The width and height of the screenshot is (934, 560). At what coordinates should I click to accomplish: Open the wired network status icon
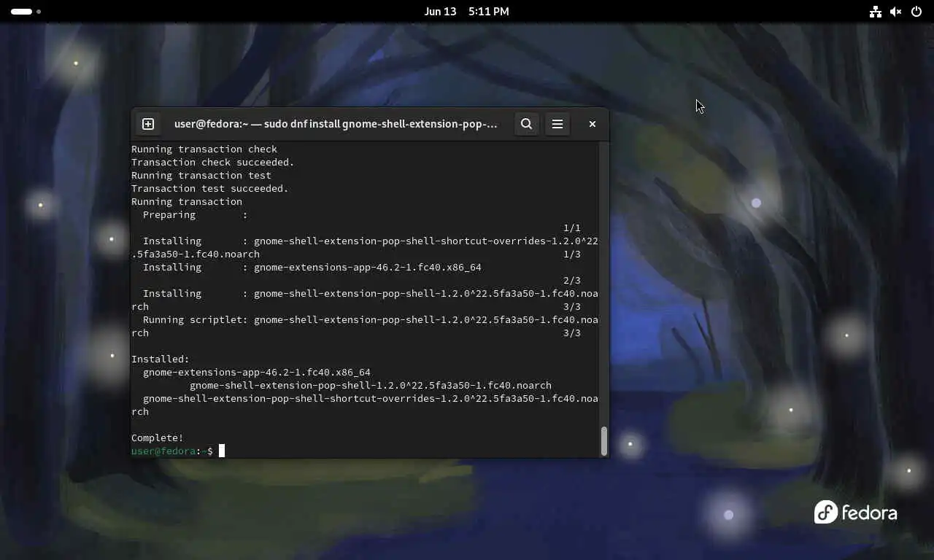(x=875, y=12)
